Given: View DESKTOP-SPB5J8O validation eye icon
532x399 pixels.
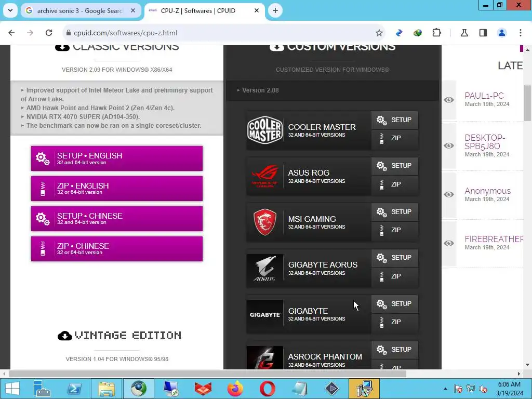Looking at the screenshot, I should pos(449,145).
